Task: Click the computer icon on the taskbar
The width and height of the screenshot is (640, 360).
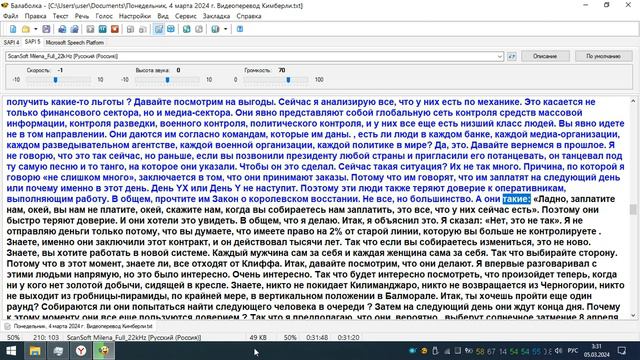Action: click(58, 351)
